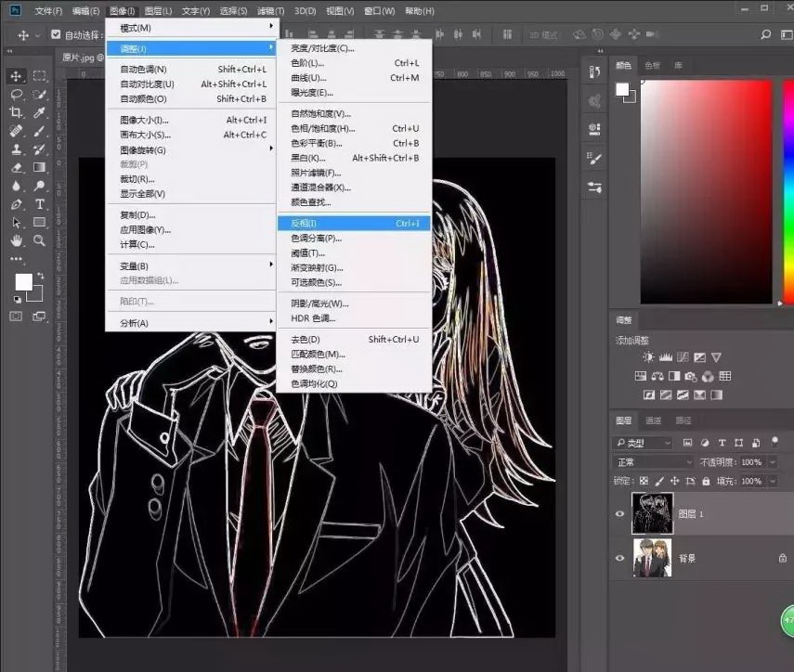794x672 pixels.
Task: Select the Hand tool
Action: [16, 240]
